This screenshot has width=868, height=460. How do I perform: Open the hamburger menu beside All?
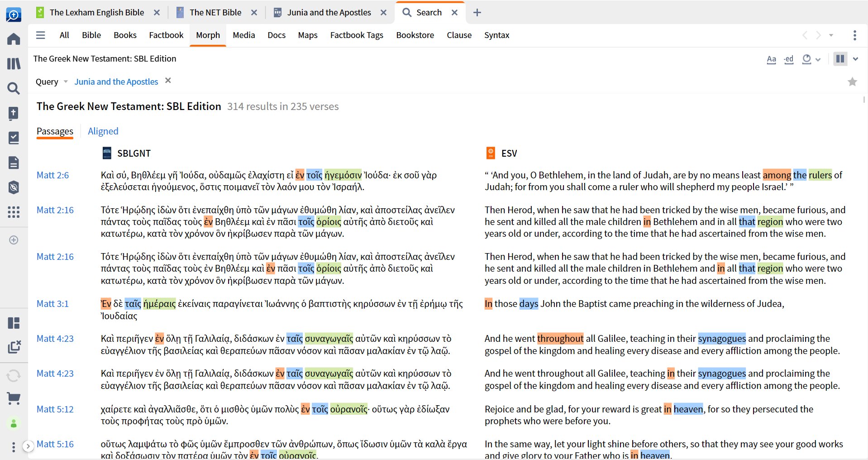coord(41,35)
